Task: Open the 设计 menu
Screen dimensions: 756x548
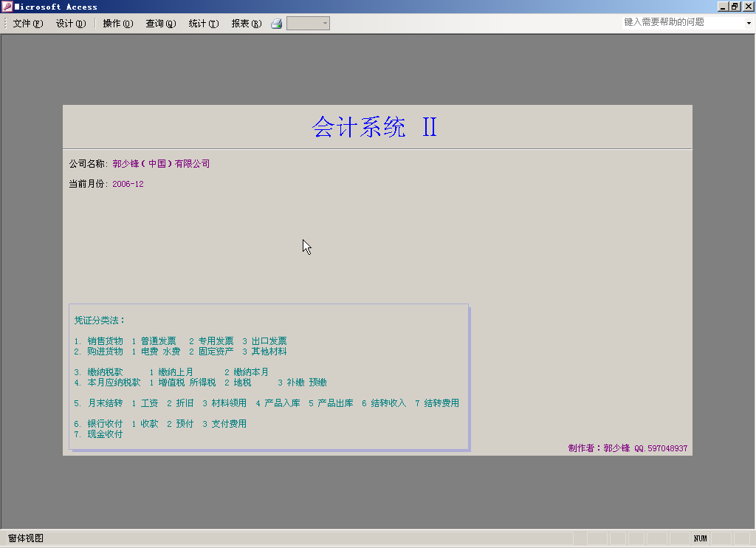Action: pyautogui.click(x=71, y=24)
